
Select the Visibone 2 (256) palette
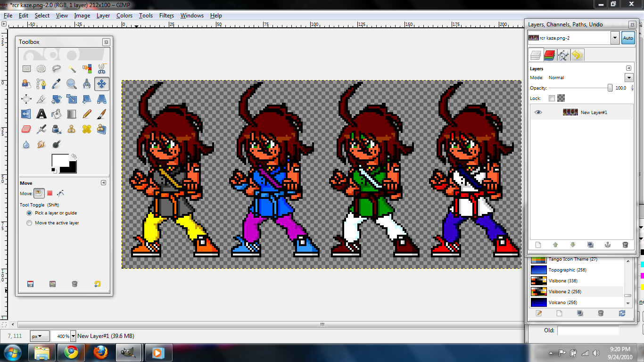pyautogui.click(x=577, y=292)
